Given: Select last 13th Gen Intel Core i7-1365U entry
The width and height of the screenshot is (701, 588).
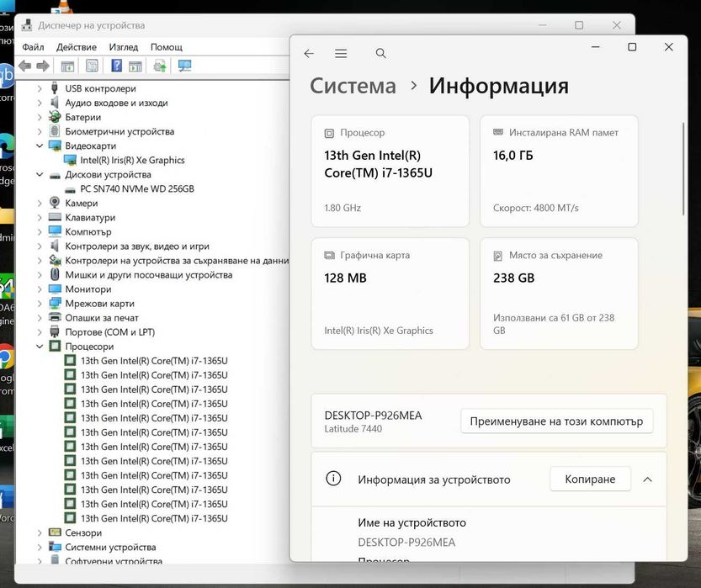Looking at the screenshot, I should point(154,518).
